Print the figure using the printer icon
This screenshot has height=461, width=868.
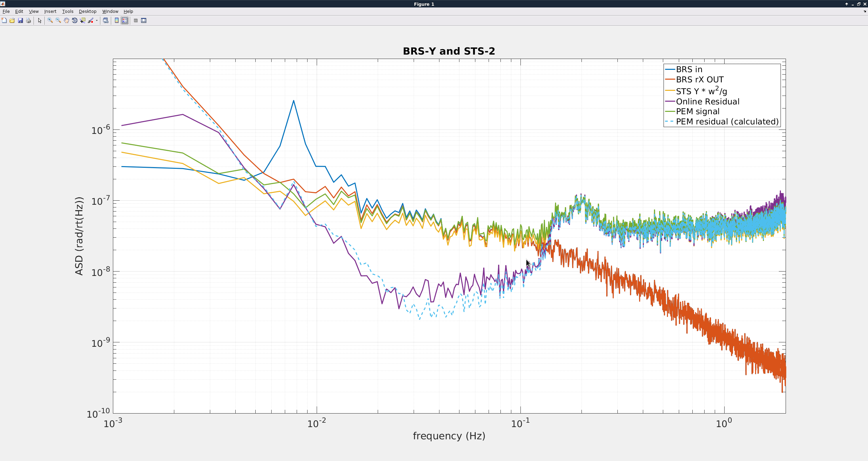click(x=28, y=21)
